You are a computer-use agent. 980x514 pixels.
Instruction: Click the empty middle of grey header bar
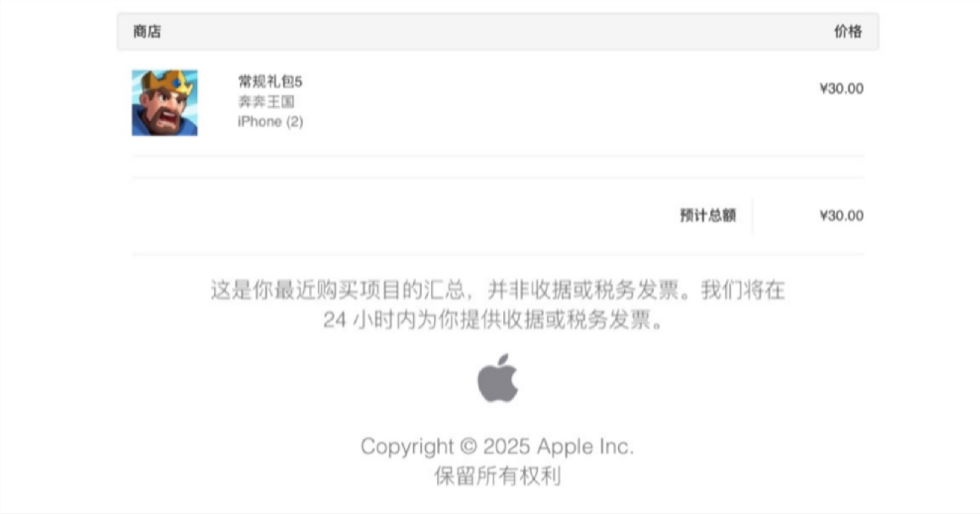tap(498, 31)
